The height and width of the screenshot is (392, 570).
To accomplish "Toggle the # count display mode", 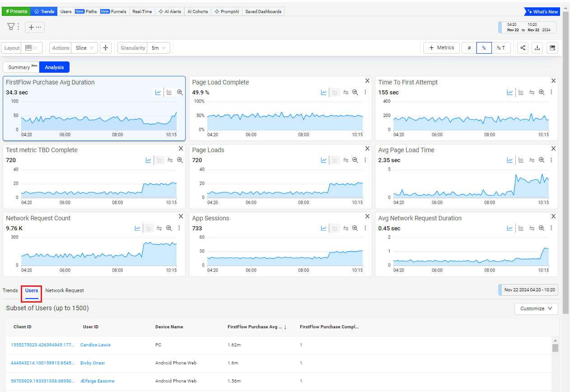I will click(469, 48).
